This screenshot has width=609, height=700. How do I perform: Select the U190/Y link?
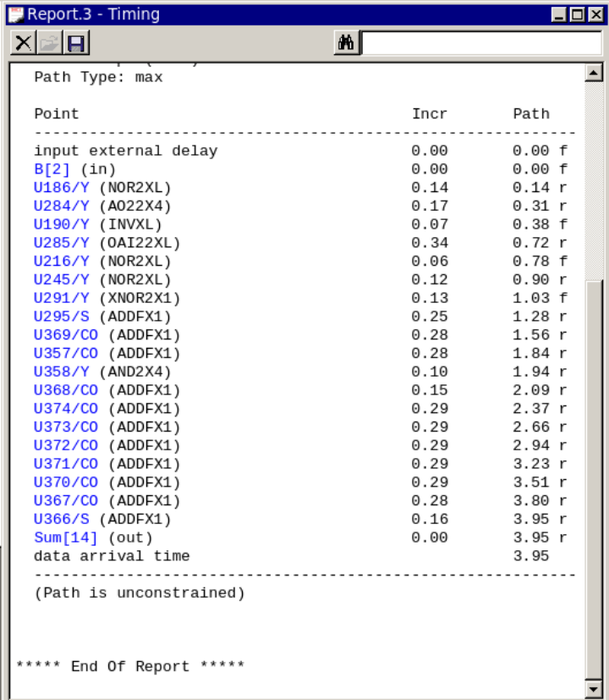tap(62, 224)
